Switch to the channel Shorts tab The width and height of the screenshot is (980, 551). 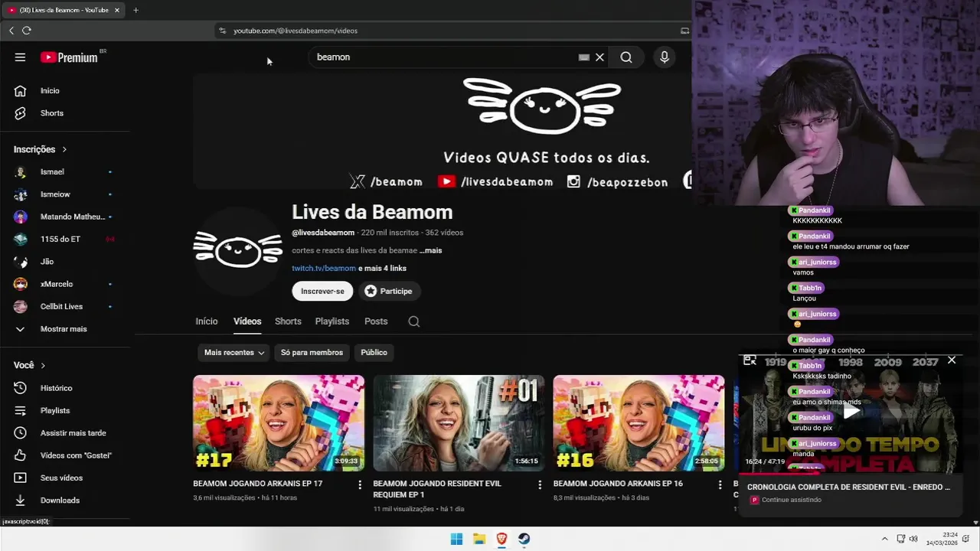[x=288, y=321]
